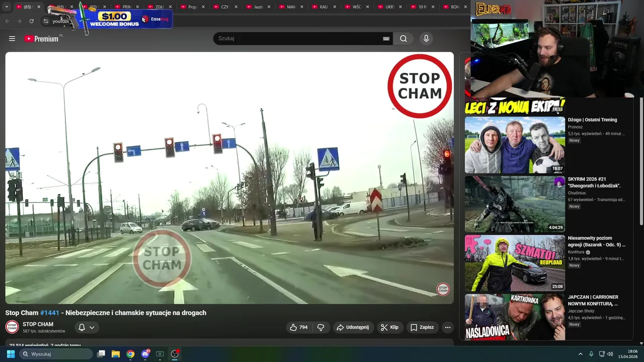Screen dimensions: 644x362
Task: Open the clock and date 18:06
Action: pyautogui.click(x=628, y=354)
